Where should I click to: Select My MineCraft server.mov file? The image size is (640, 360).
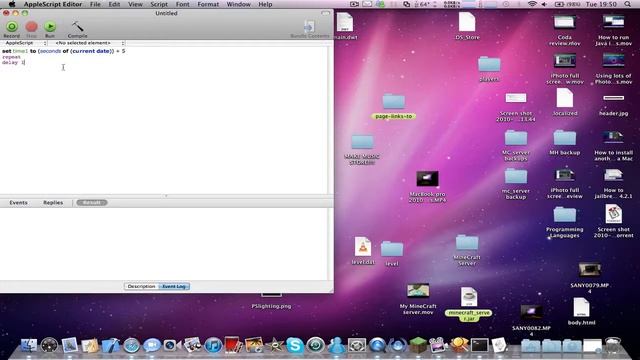[x=418, y=299]
